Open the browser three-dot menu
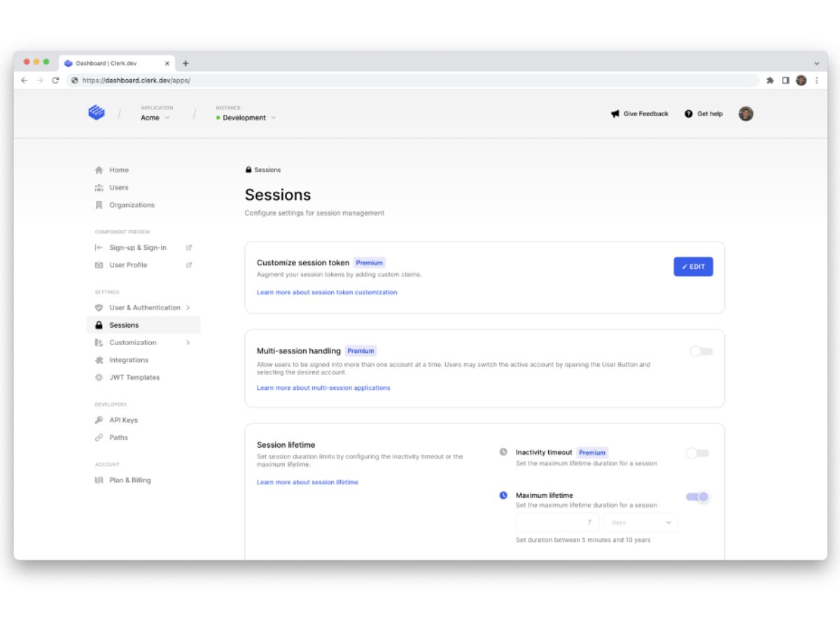Viewport: 840px width, 630px height. point(816,80)
